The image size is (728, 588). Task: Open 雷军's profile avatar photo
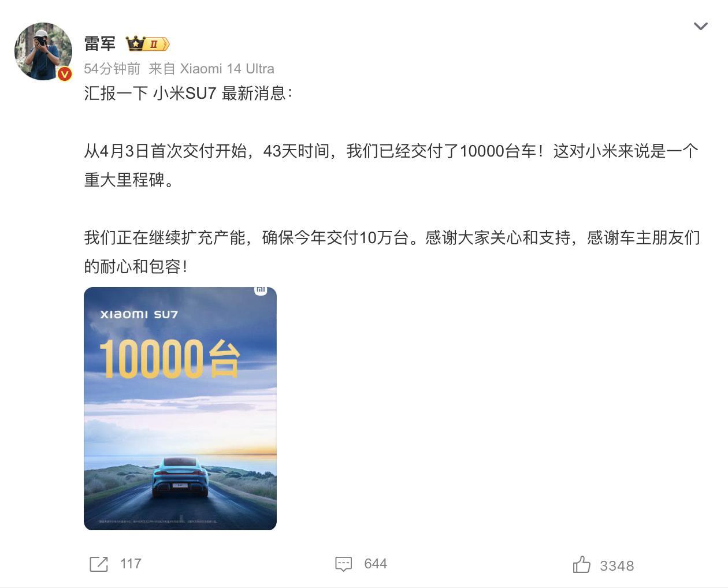[43, 51]
